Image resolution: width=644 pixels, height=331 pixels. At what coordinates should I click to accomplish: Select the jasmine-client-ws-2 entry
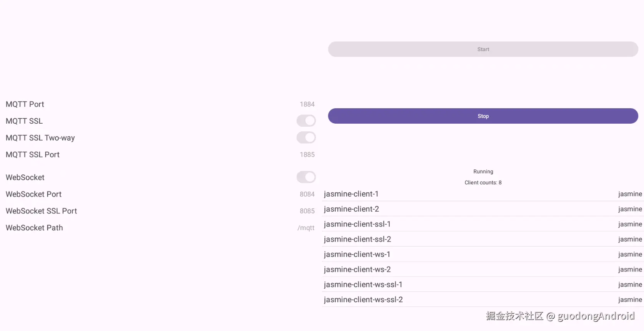pos(357,270)
